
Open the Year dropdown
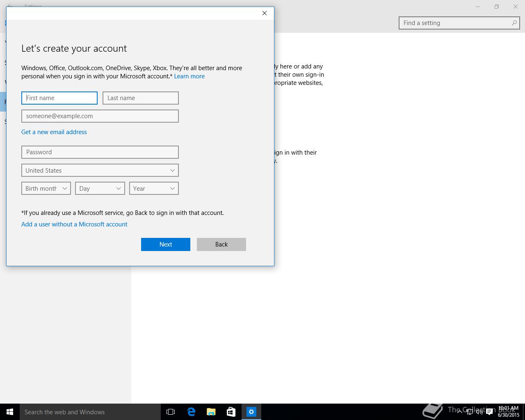[x=154, y=188]
